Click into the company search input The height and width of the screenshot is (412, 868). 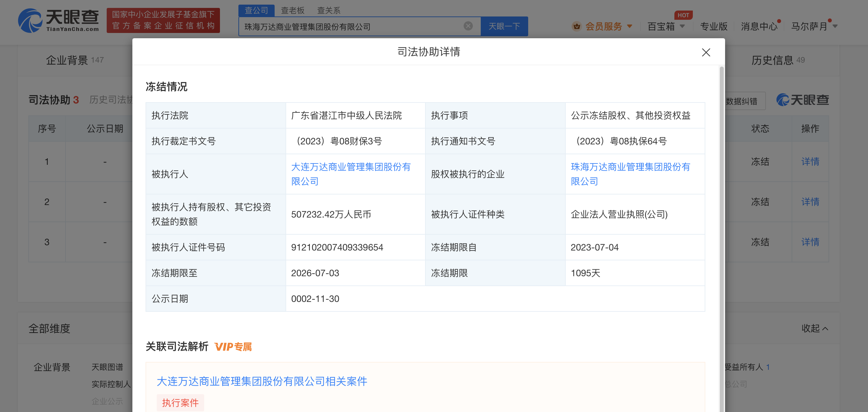pyautogui.click(x=350, y=26)
